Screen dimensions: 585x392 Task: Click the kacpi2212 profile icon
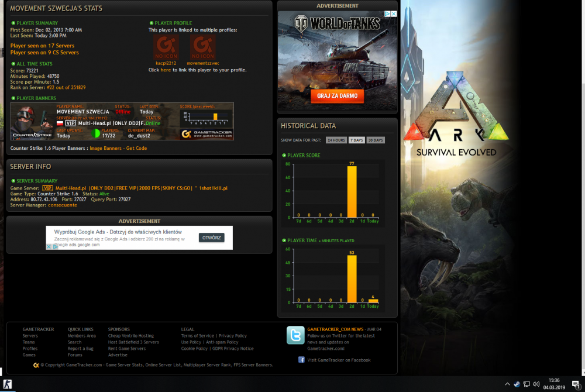click(166, 47)
